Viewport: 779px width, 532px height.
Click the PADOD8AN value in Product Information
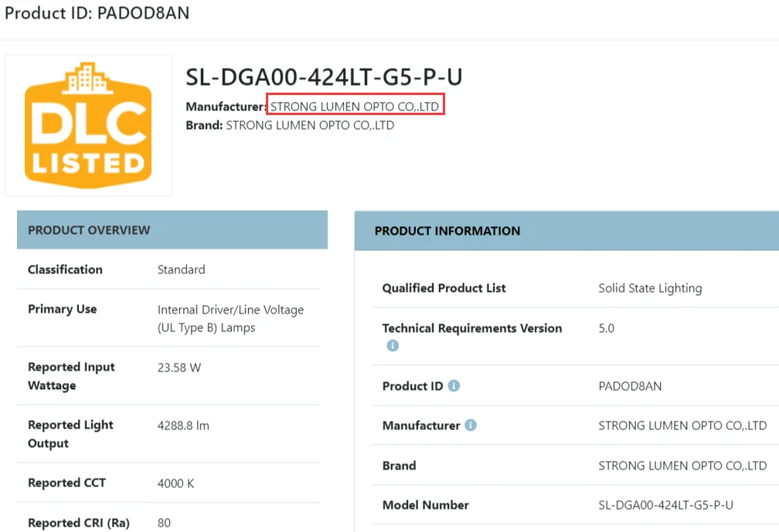630,386
